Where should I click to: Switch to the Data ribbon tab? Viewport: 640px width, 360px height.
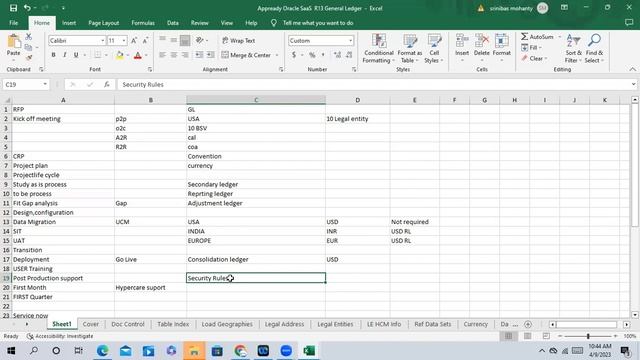click(x=173, y=23)
